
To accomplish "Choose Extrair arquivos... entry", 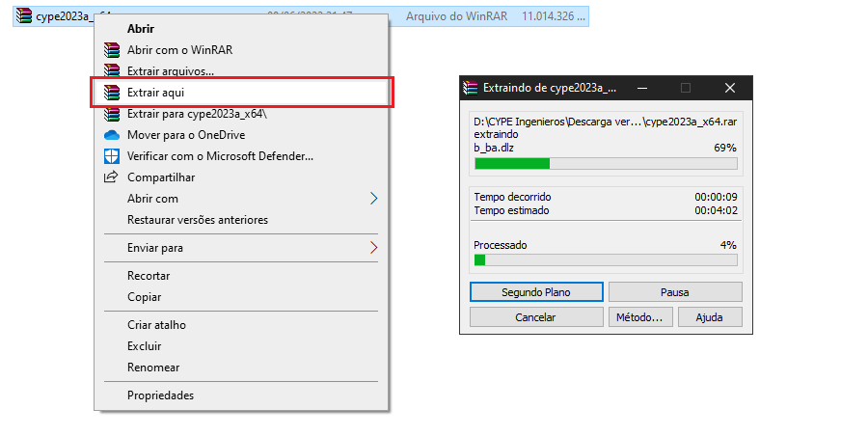I will [x=171, y=71].
